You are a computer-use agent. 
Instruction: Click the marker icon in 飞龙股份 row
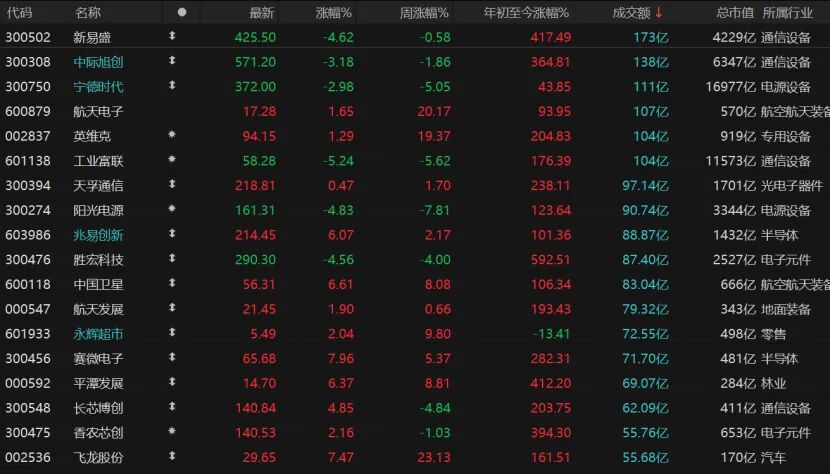(x=172, y=456)
